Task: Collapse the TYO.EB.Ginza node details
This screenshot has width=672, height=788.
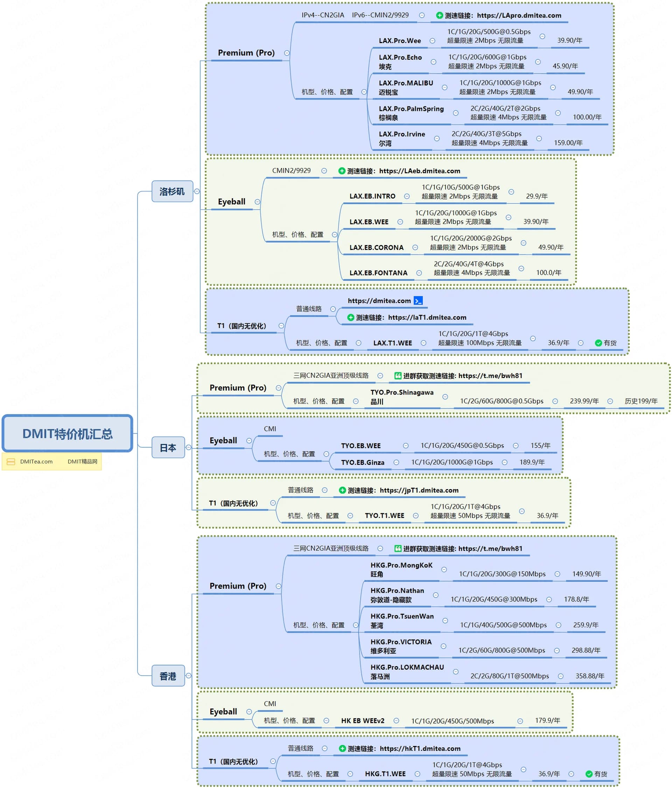Action: tap(396, 462)
